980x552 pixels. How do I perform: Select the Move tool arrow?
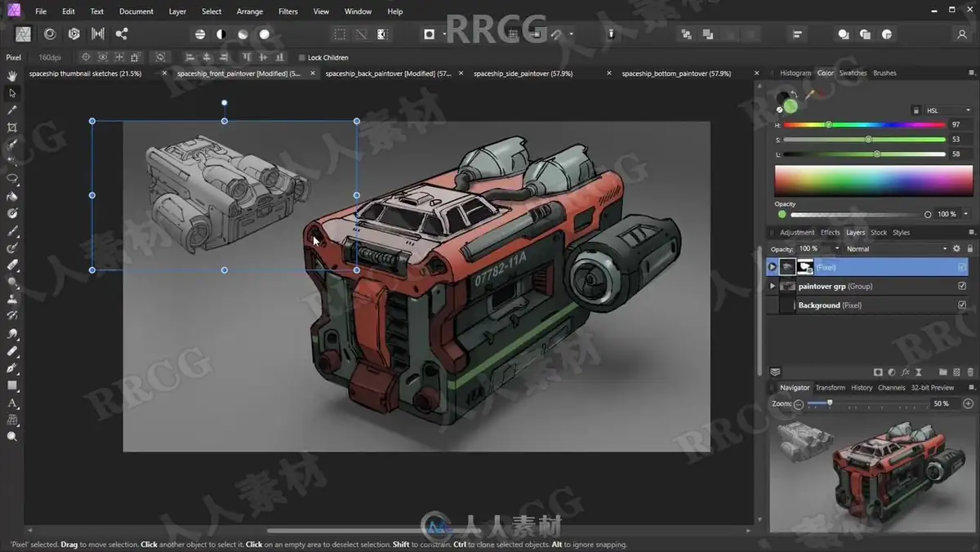point(12,93)
